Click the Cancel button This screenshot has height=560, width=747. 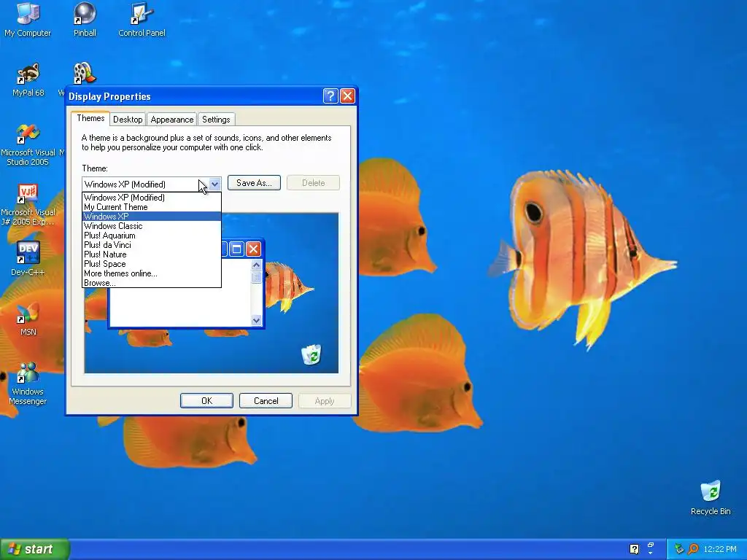[x=266, y=401]
